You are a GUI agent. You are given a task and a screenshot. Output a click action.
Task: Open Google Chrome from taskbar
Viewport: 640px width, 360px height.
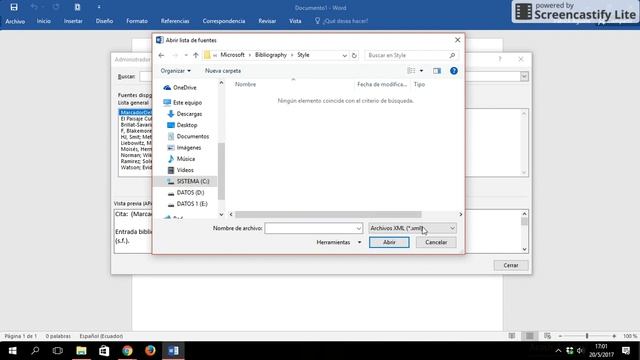click(127, 351)
